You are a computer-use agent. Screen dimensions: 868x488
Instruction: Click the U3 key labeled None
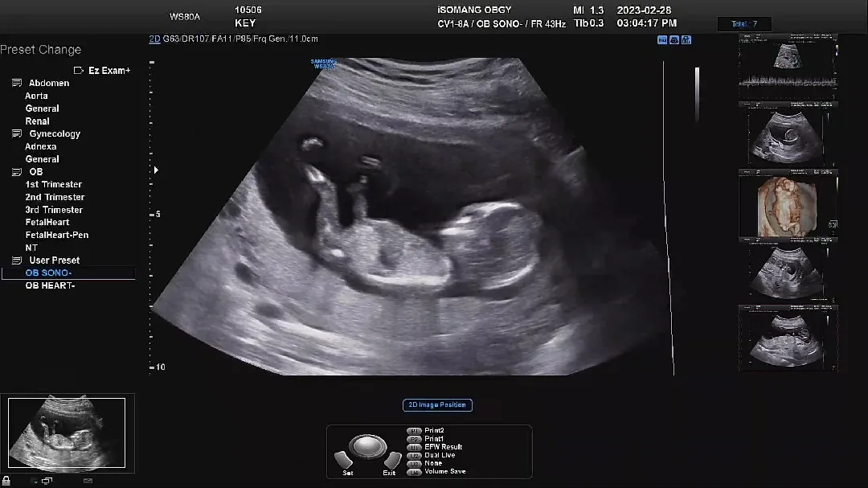(x=414, y=464)
